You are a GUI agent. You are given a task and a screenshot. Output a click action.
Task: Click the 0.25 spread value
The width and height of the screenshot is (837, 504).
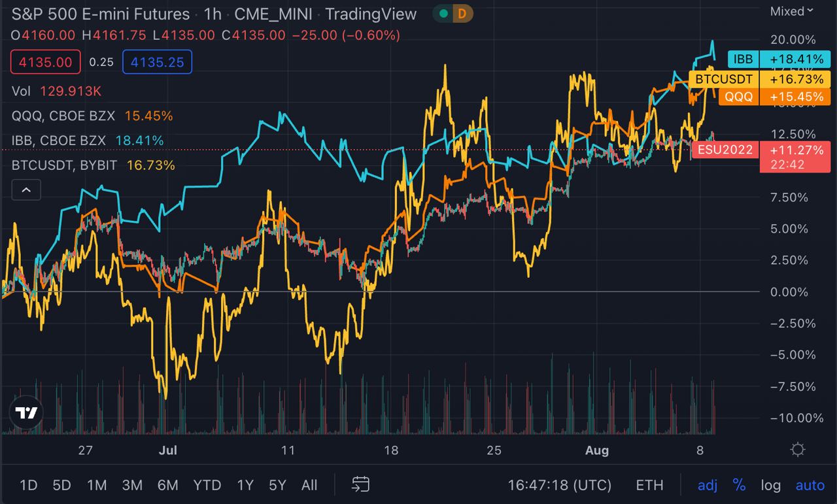101,62
